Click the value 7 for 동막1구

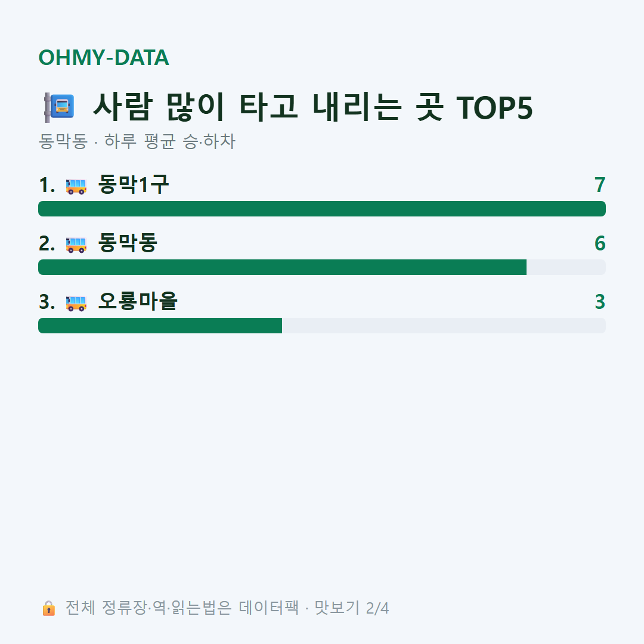coord(600,185)
